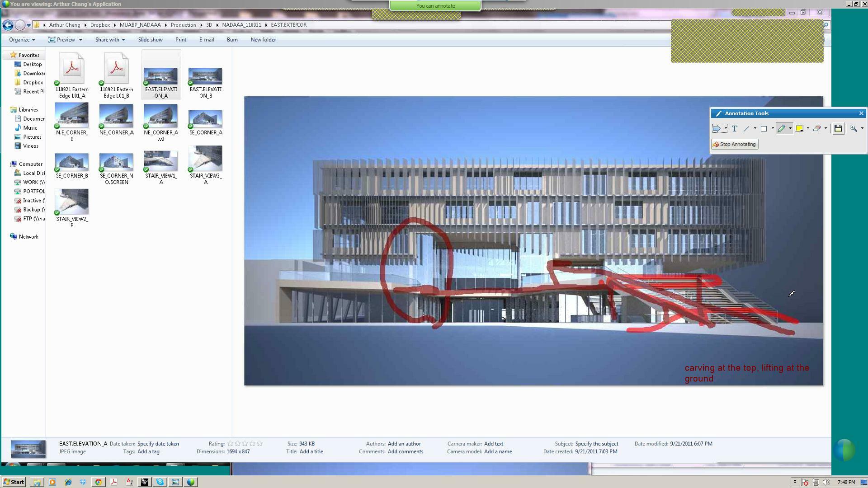Open Skype from the taskbar
Screen dimensions: 868x488
(x=160, y=482)
